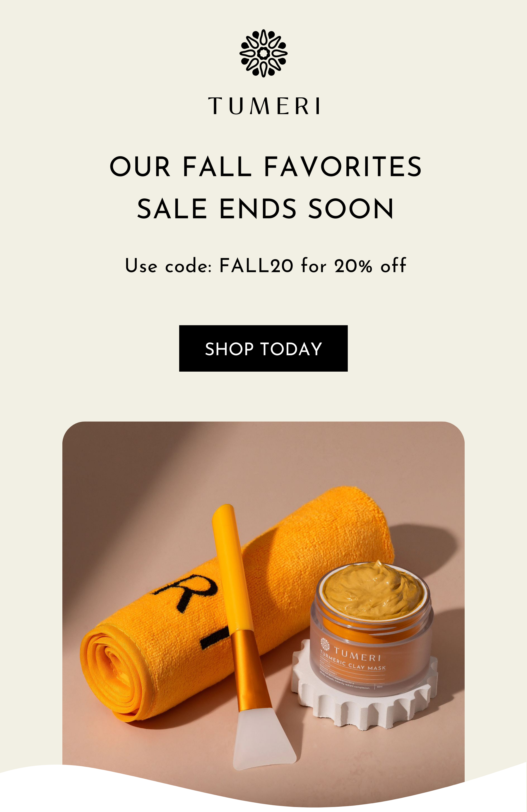
Task: Click the 'Use code:' text
Action: (x=169, y=265)
